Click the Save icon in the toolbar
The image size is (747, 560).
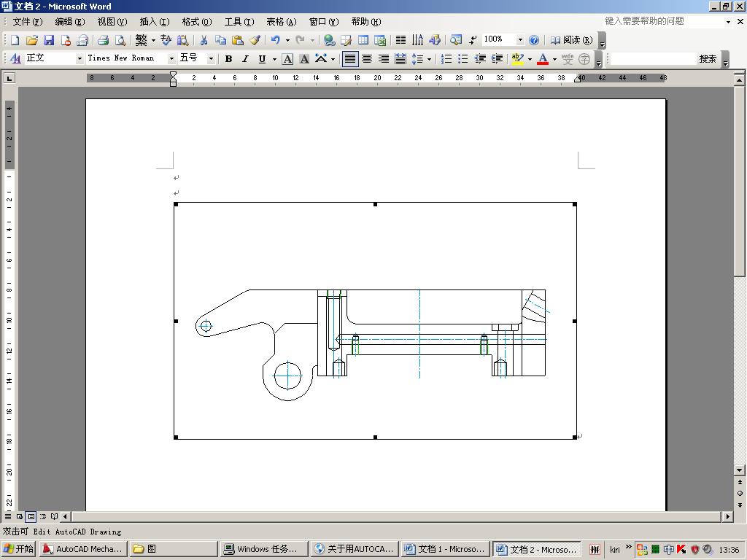(x=49, y=41)
